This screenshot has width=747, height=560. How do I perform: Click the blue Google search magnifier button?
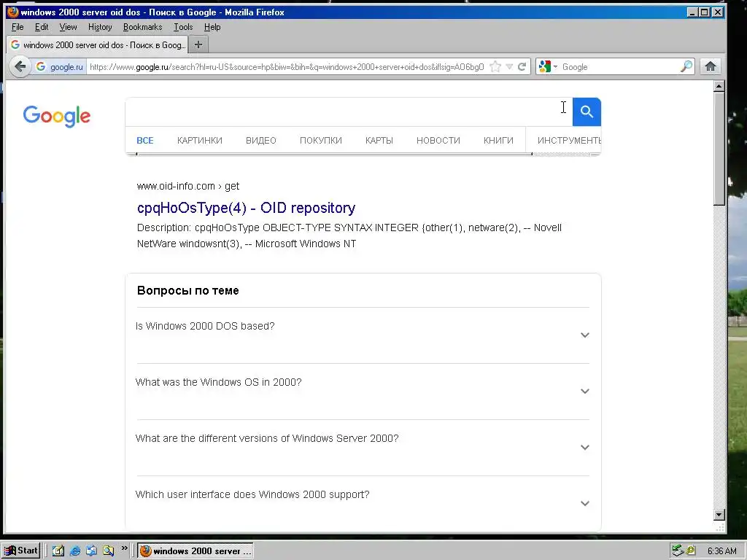click(587, 112)
